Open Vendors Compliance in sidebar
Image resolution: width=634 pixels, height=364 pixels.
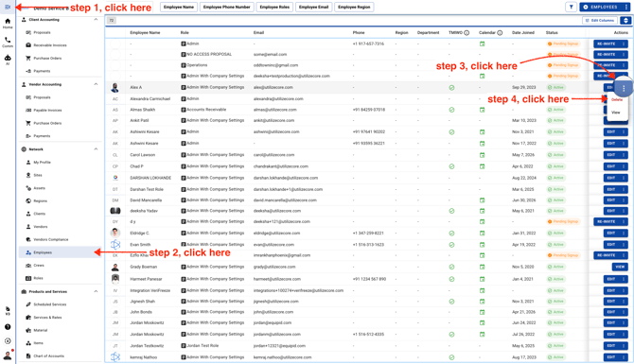(x=51, y=239)
